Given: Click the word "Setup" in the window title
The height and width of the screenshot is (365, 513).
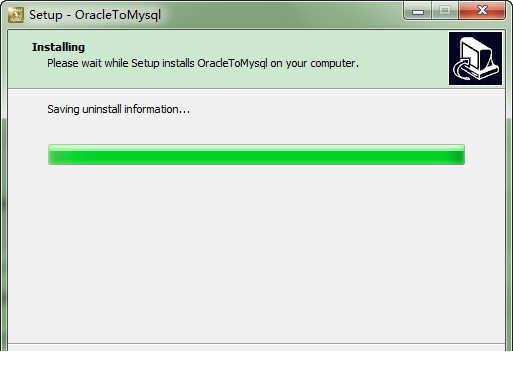Looking at the screenshot, I should click(46, 15).
